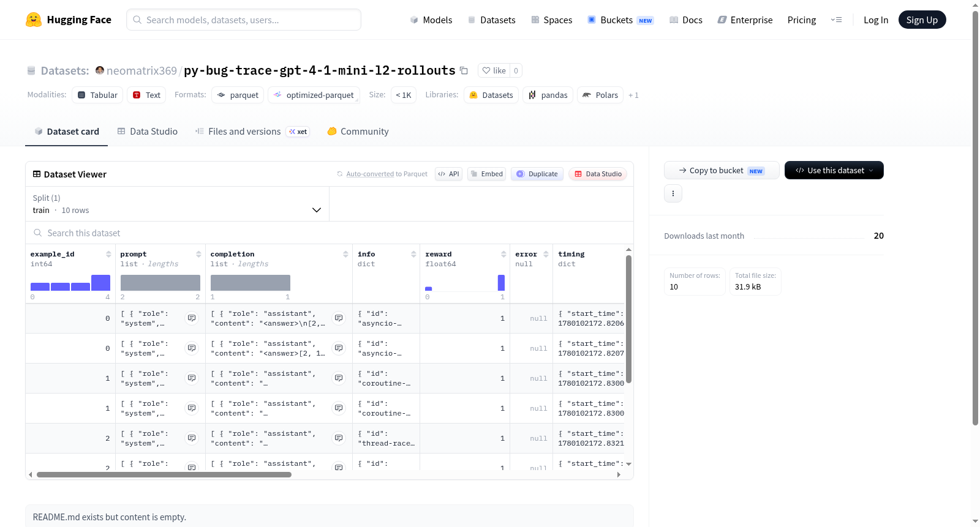Expand the extra navigation menu icon
The height and width of the screenshot is (527, 980).
836,20
